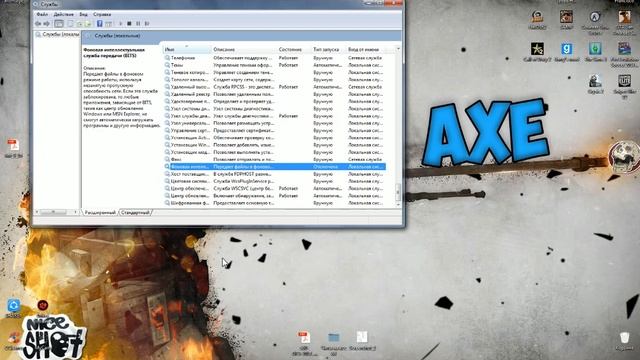The height and width of the screenshot is (360, 640).
Task: Select the Узел системы диагностики row
Action: [274, 109]
